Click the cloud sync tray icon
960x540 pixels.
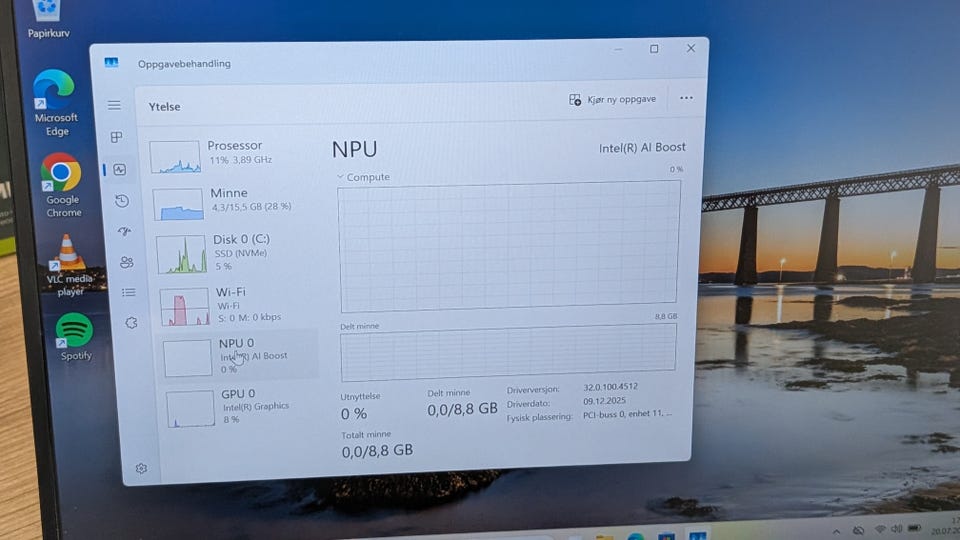(x=858, y=530)
